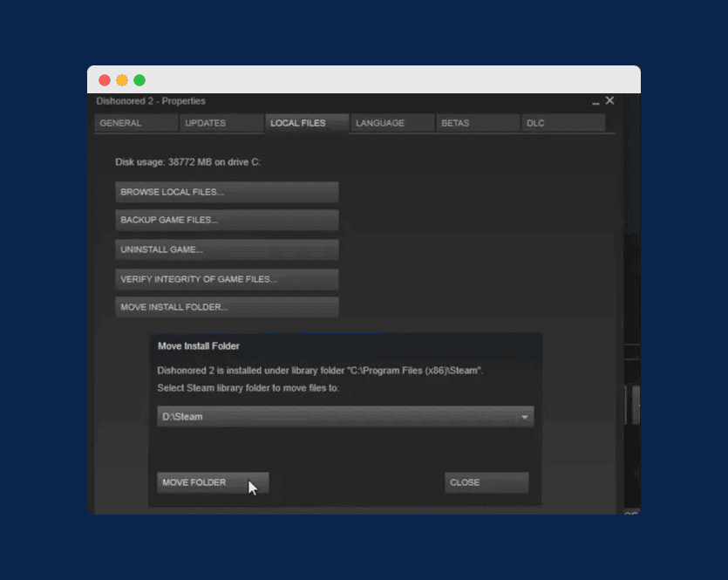Go to the Language tab
Screen dimensions: 728x580
pos(391,123)
